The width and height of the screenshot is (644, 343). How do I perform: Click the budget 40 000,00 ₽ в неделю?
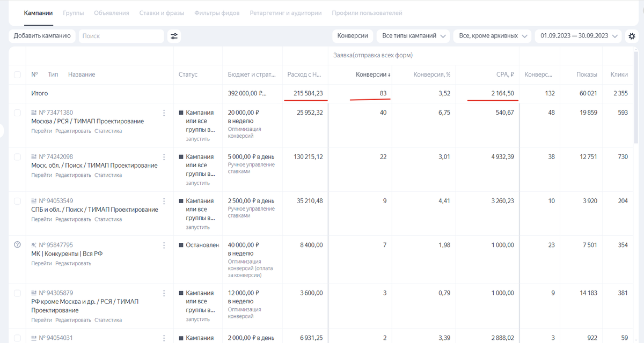pyautogui.click(x=244, y=249)
